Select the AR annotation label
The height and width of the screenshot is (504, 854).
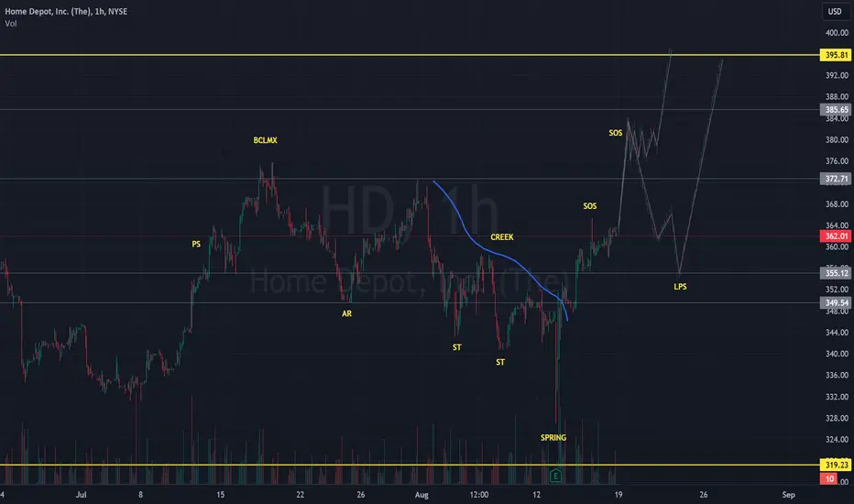tap(346, 313)
